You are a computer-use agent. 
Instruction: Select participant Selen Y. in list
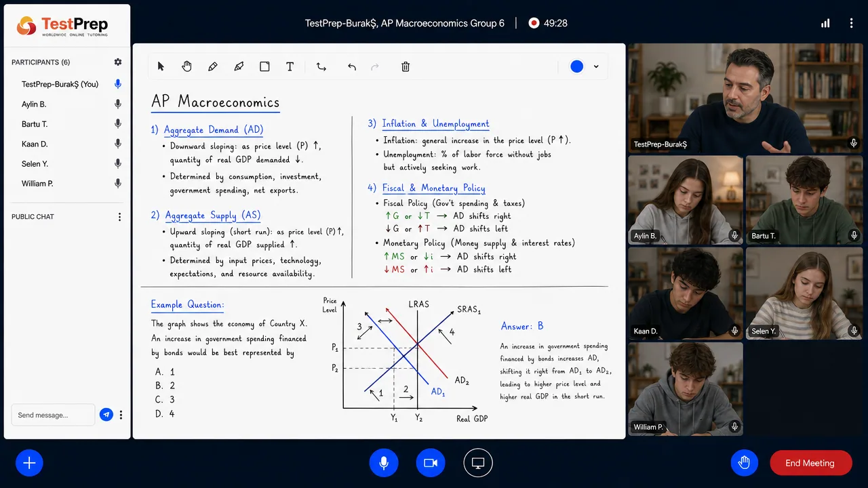(x=35, y=163)
